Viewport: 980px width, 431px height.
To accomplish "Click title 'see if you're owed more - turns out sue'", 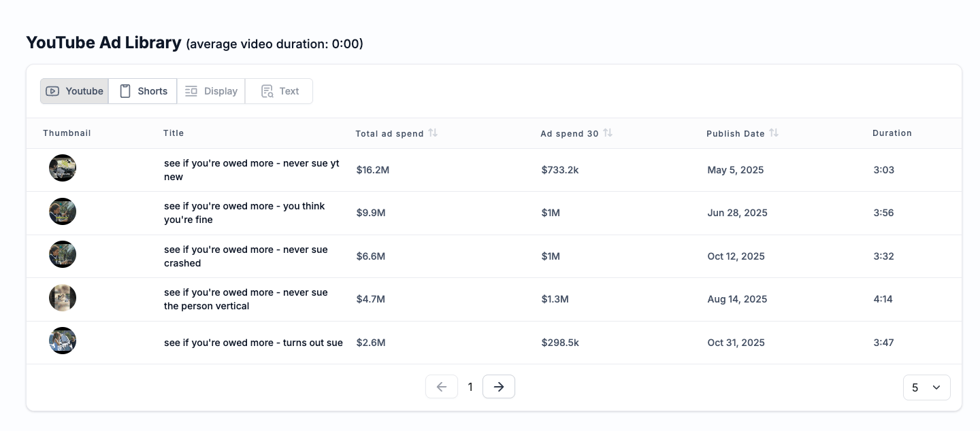I will click(253, 343).
